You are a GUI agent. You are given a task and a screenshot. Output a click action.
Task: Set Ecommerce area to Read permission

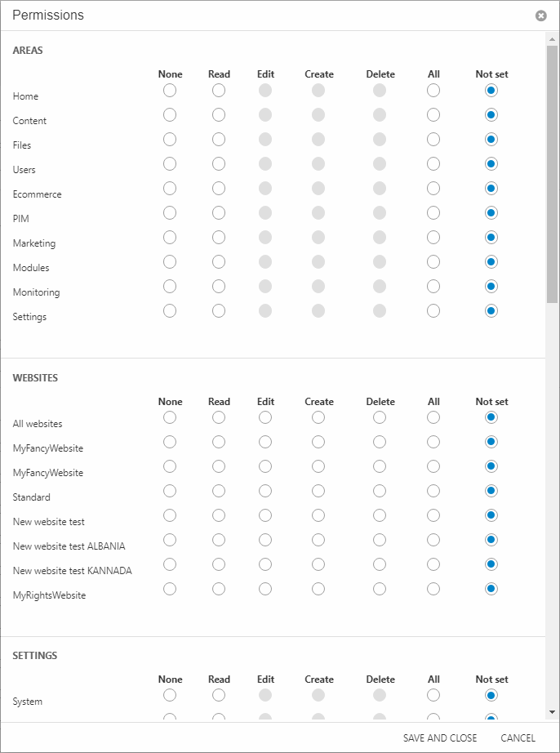(x=219, y=189)
